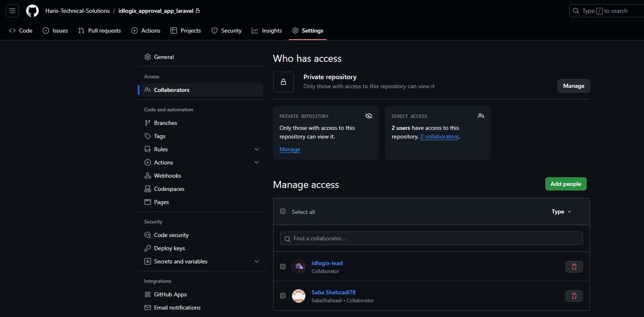Click the private repository lock icon box
The width and height of the screenshot is (644, 317).
(283, 82)
